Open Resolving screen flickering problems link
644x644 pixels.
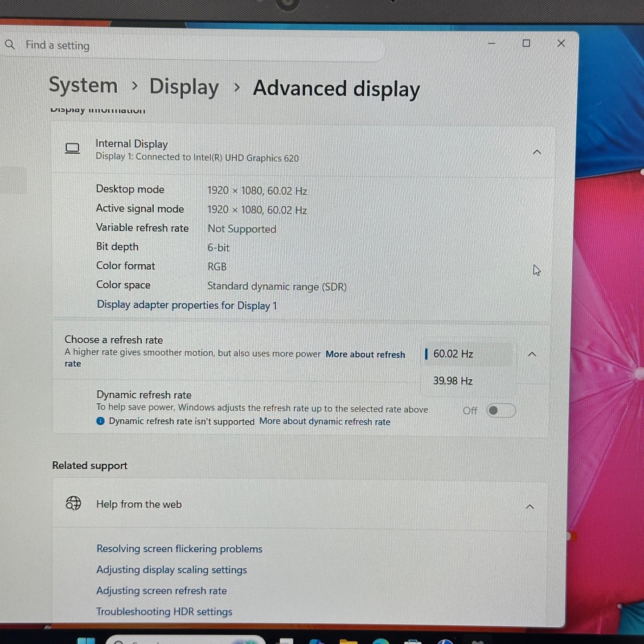[x=180, y=549]
